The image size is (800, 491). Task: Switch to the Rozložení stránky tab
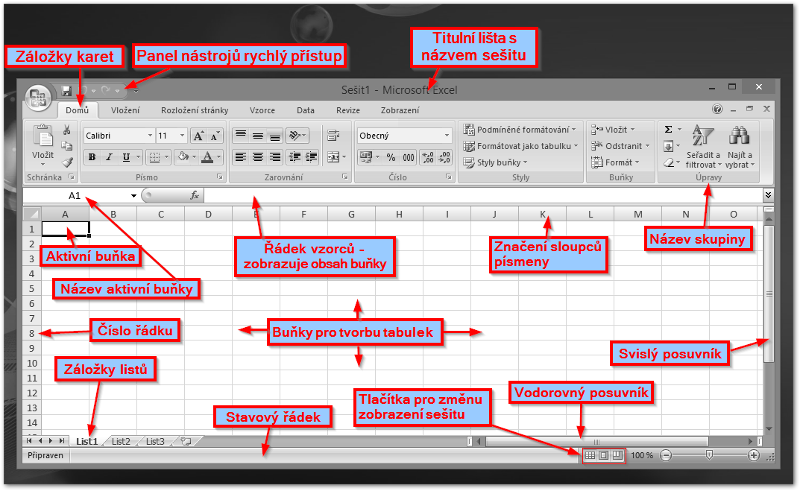(x=194, y=110)
